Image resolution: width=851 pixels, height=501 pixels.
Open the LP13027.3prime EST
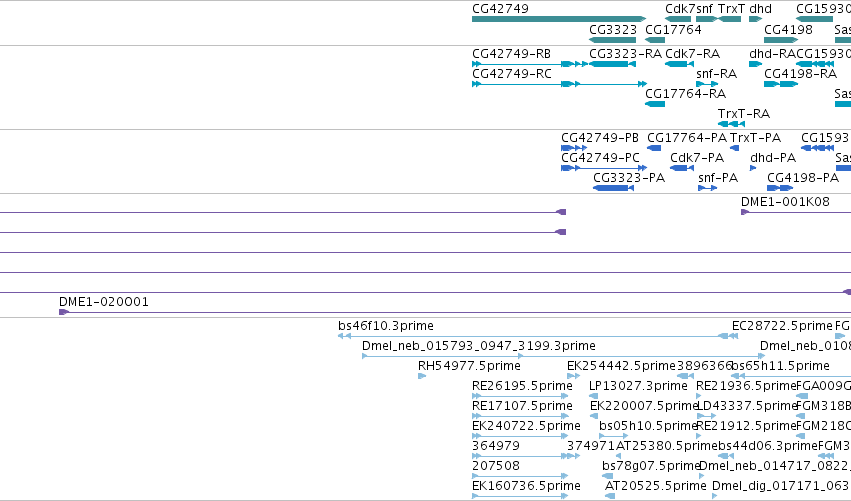pos(593,396)
